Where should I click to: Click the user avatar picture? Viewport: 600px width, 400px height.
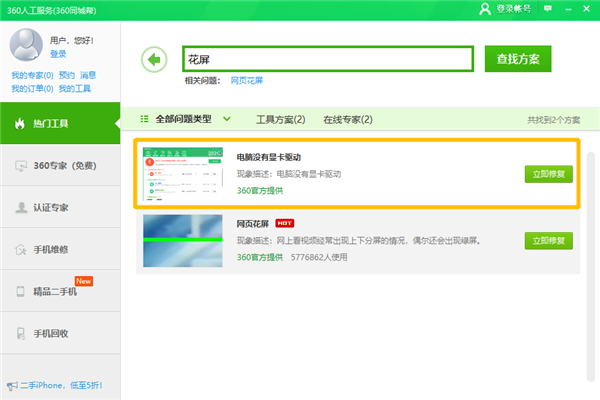click(27, 46)
